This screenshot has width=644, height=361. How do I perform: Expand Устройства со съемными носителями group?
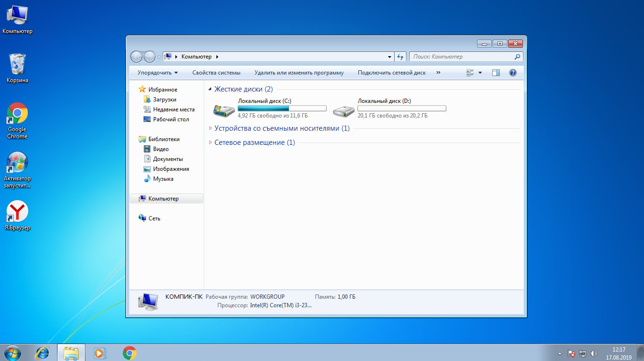tap(210, 128)
